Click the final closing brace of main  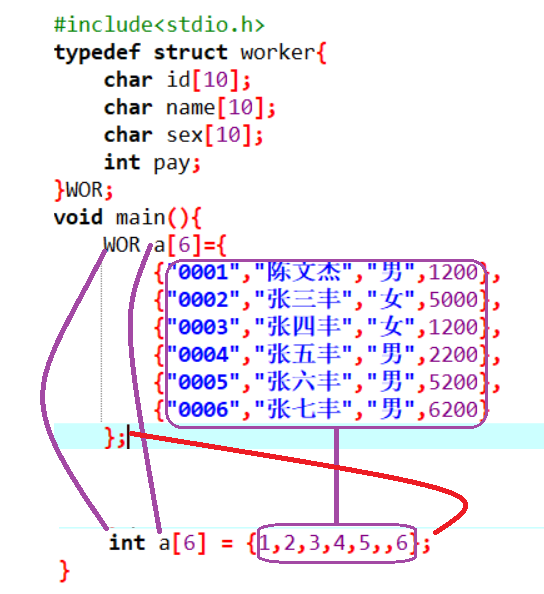pyautogui.click(x=65, y=571)
